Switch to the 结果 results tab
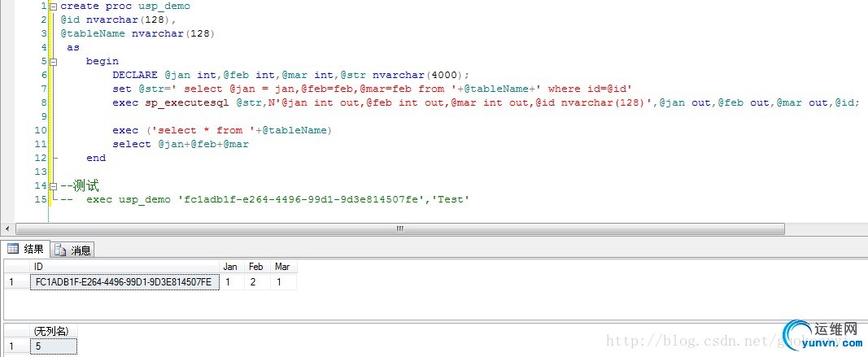The width and height of the screenshot is (868, 357). (26, 249)
